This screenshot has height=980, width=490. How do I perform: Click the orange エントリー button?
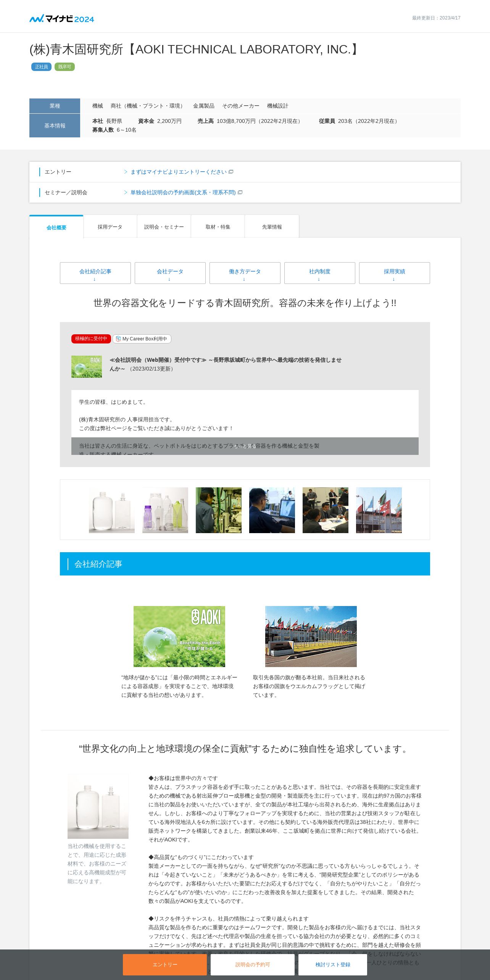pyautogui.click(x=165, y=964)
